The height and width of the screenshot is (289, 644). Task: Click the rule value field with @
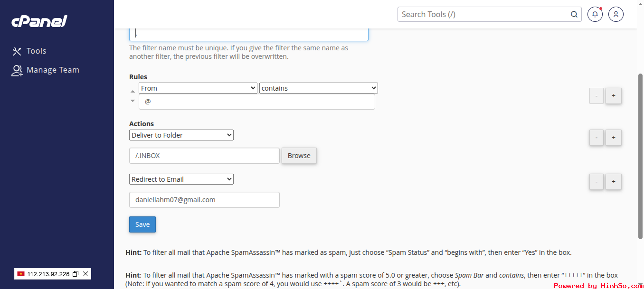click(x=257, y=102)
